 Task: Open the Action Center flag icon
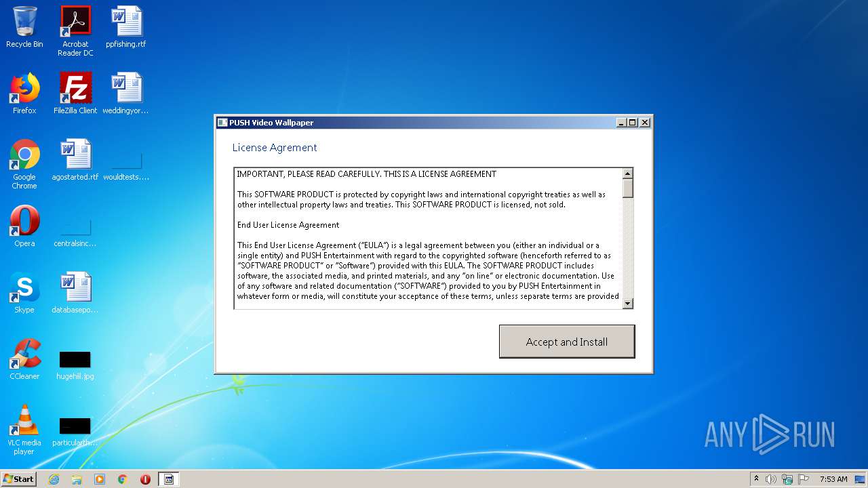[804, 479]
